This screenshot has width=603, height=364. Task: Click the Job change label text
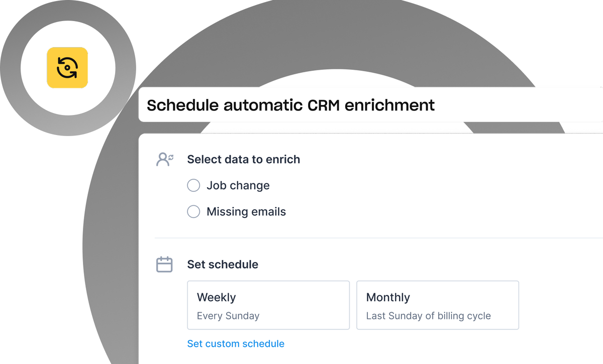point(238,186)
